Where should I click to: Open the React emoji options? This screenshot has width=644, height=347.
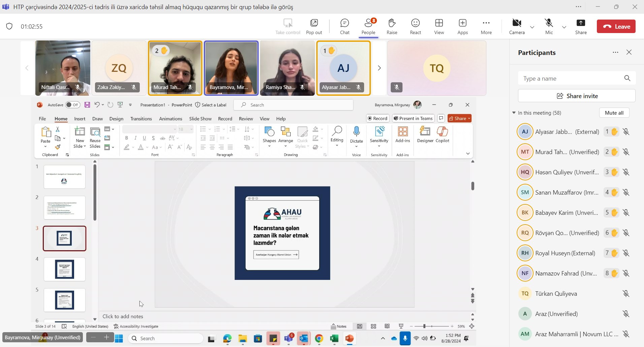coord(415,26)
